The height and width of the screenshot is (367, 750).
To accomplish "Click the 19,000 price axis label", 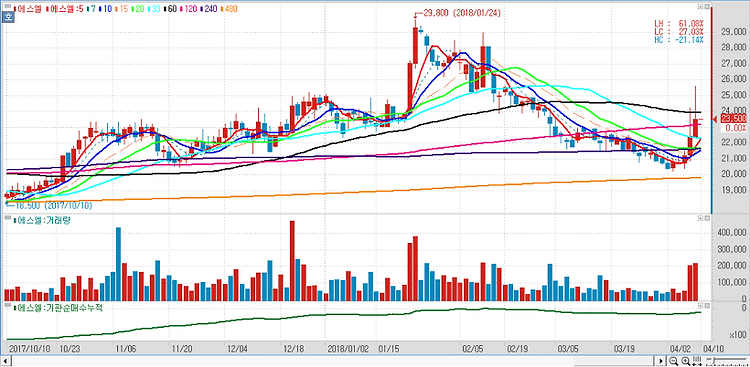I will 733,190.
